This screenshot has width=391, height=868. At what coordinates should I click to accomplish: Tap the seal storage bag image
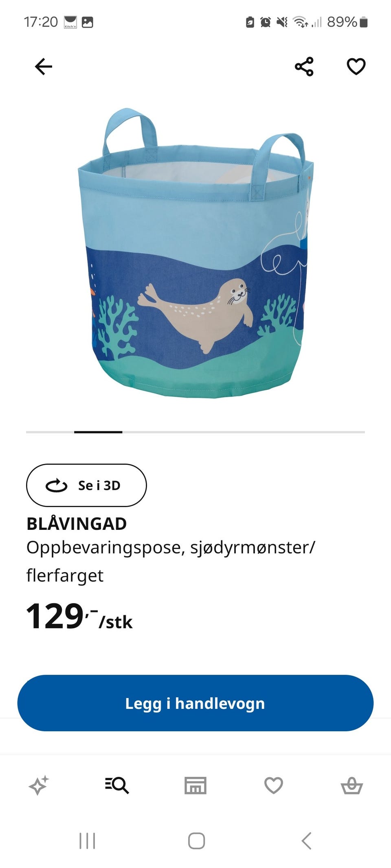[195, 253]
